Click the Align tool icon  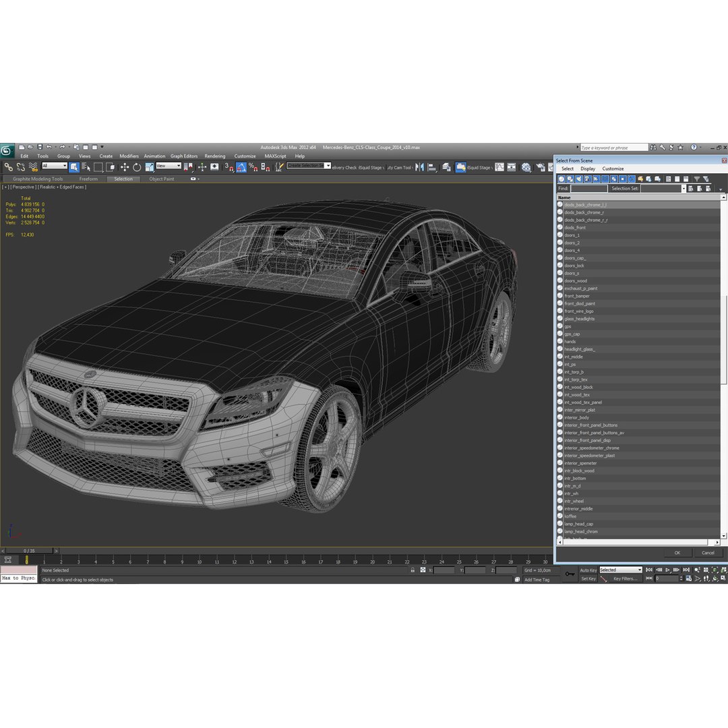[432, 167]
